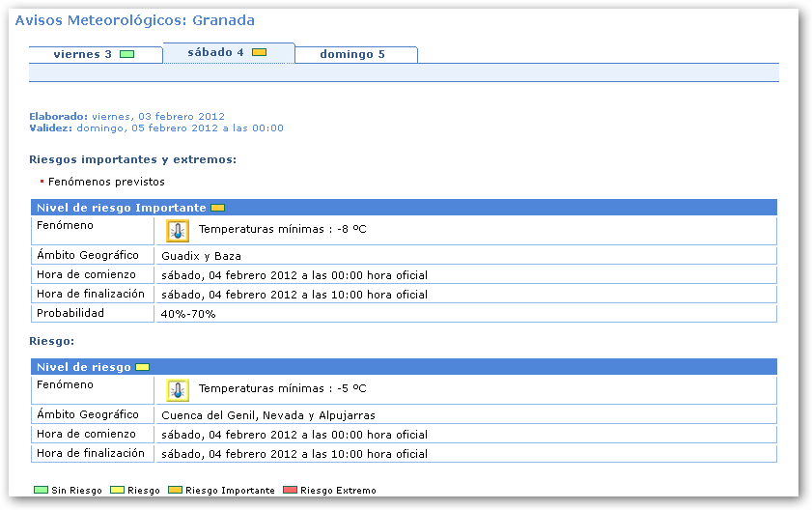The height and width of the screenshot is (510, 812).
Task: Click the Avisos Meteorológicos: Granada title
Action: (x=135, y=20)
